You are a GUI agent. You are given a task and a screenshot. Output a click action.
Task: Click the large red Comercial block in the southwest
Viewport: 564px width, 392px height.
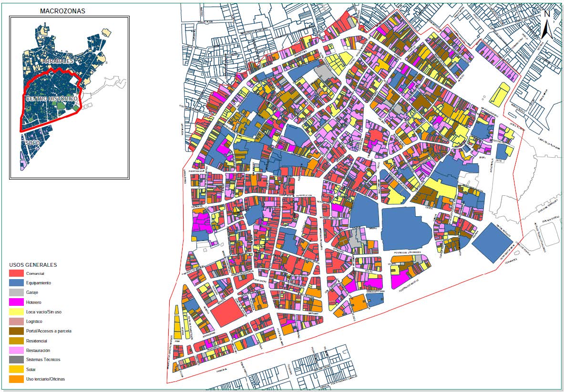click(x=231, y=312)
